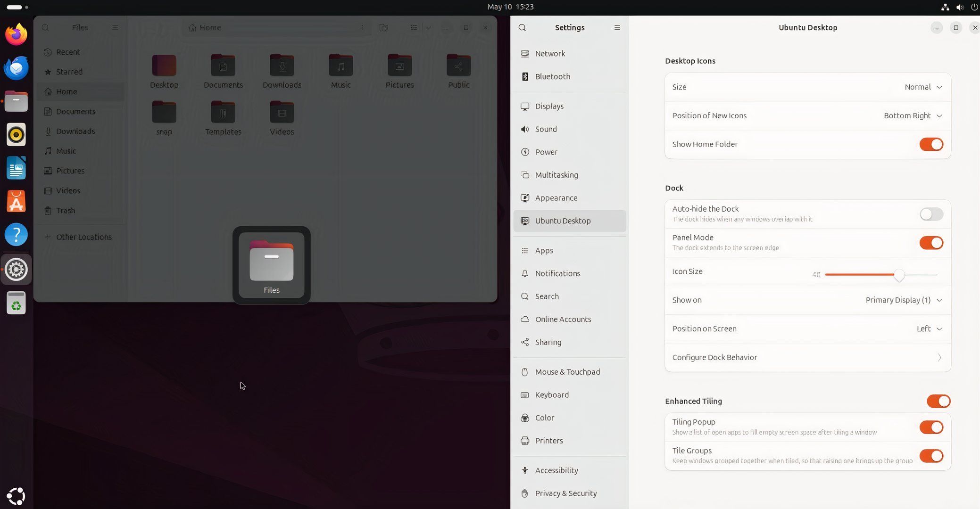980x509 pixels.
Task: Expand Configure Dock Behavior row
Action: 808,357
